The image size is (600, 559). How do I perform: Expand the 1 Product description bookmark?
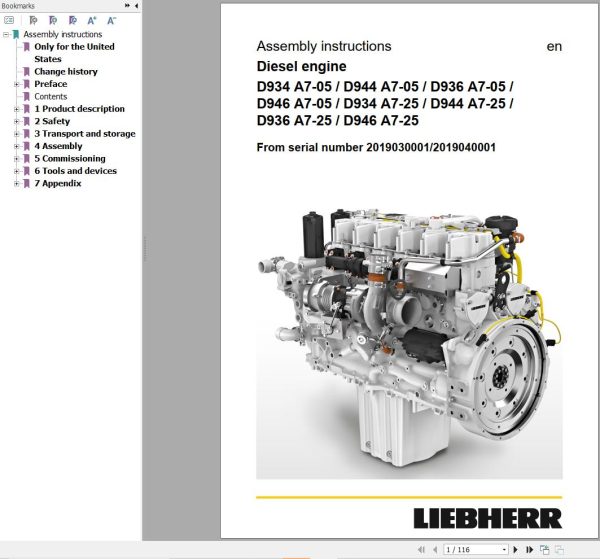[x=16, y=109]
